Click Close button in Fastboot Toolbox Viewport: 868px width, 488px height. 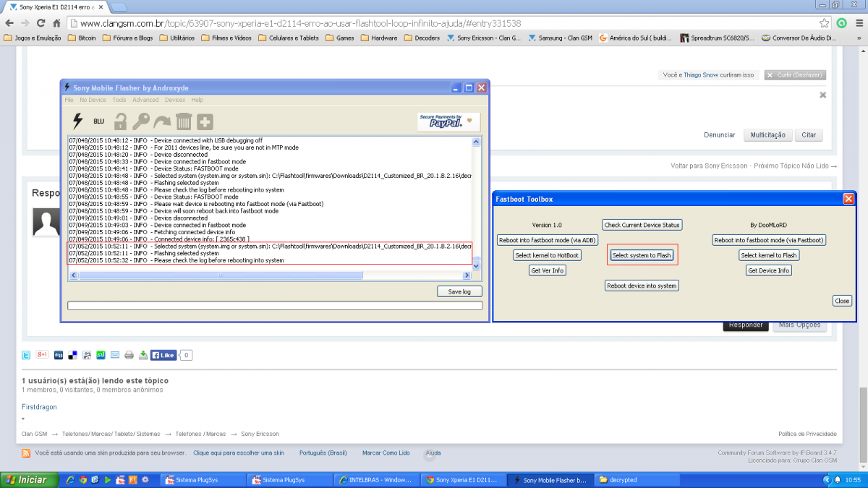[842, 301]
